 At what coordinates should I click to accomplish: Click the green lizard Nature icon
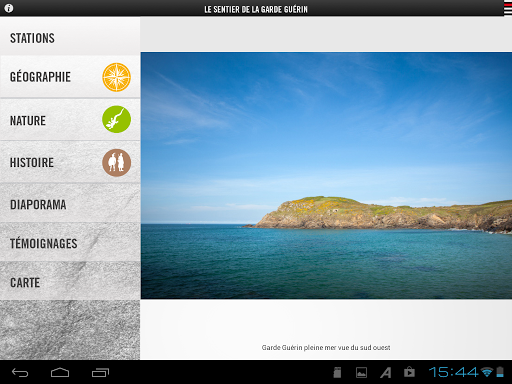tap(116, 119)
